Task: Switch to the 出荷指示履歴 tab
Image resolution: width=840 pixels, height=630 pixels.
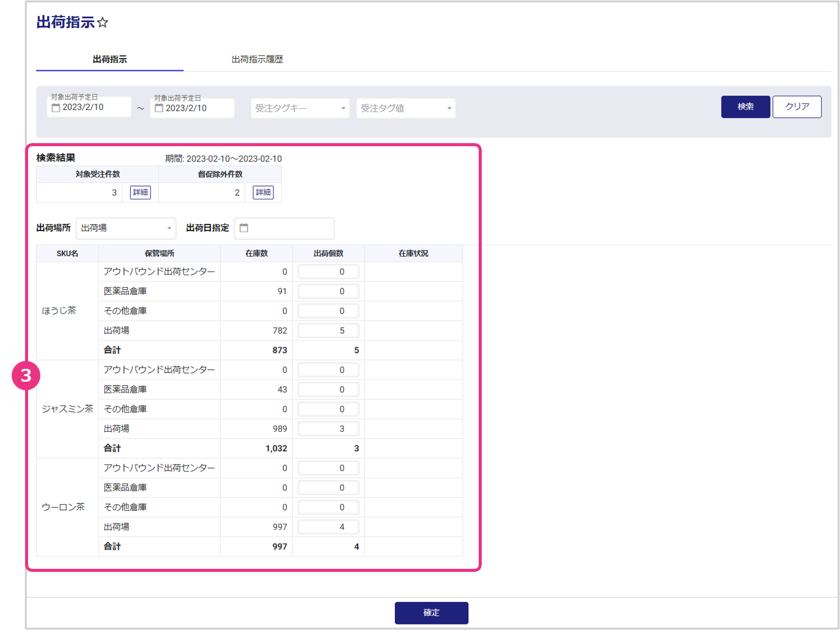Action: point(257,59)
